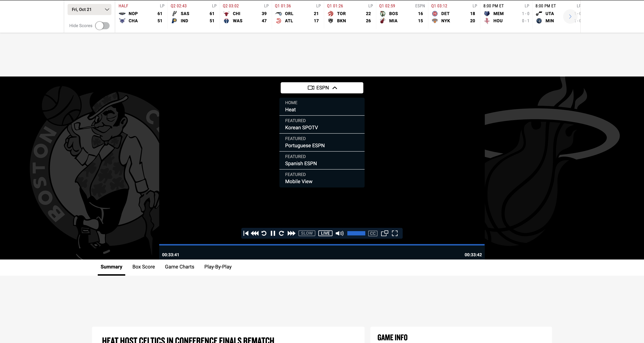This screenshot has width=644, height=343.
Task: Toggle CC closed captions
Action: point(373,233)
